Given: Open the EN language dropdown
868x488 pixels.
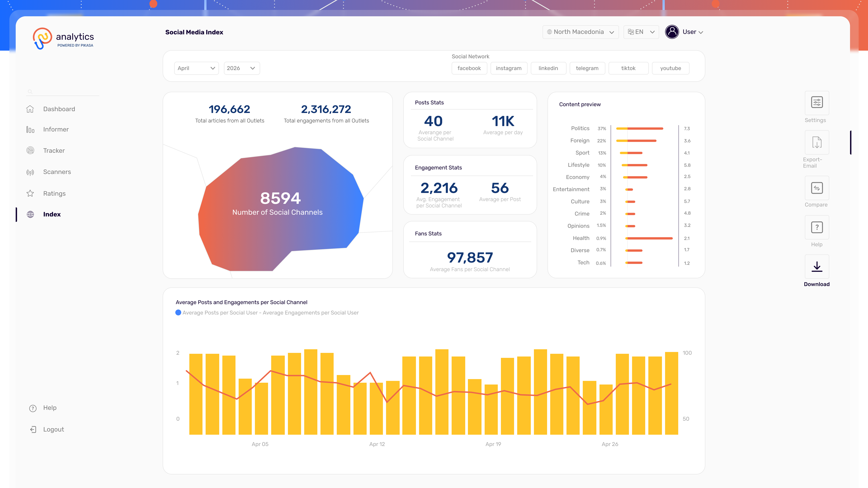Looking at the screenshot, I should coord(641,32).
